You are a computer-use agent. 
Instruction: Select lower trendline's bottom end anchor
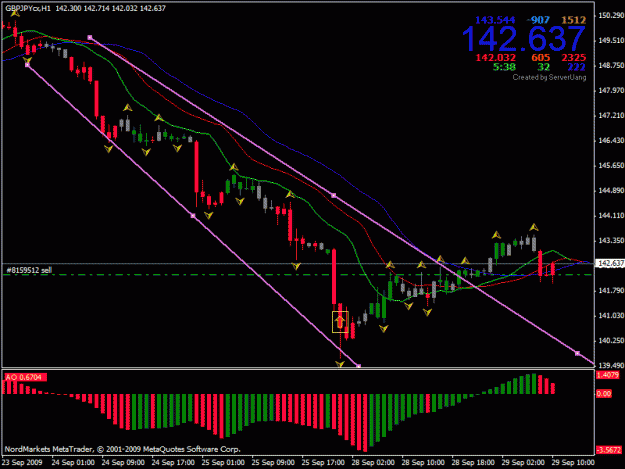[x=358, y=365]
